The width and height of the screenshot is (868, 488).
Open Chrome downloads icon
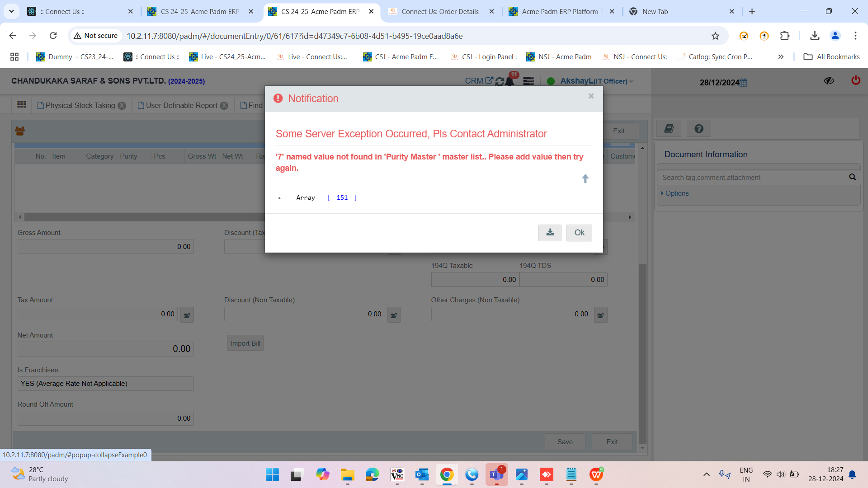click(815, 36)
